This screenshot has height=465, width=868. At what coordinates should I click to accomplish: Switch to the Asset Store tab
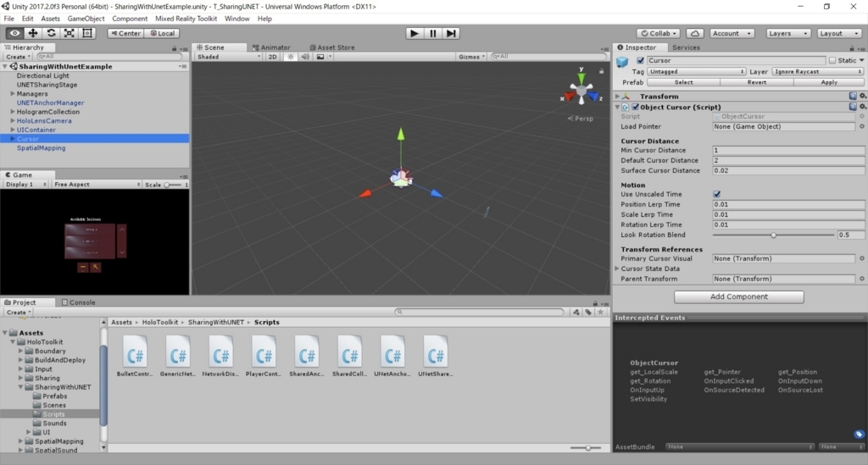click(332, 47)
